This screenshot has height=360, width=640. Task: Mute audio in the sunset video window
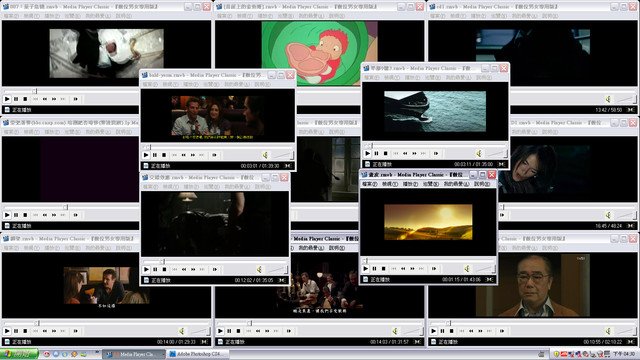(x=467, y=269)
